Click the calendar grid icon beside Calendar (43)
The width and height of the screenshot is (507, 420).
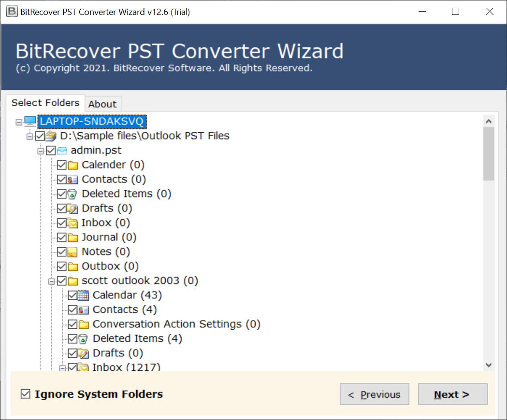click(84, 295)
